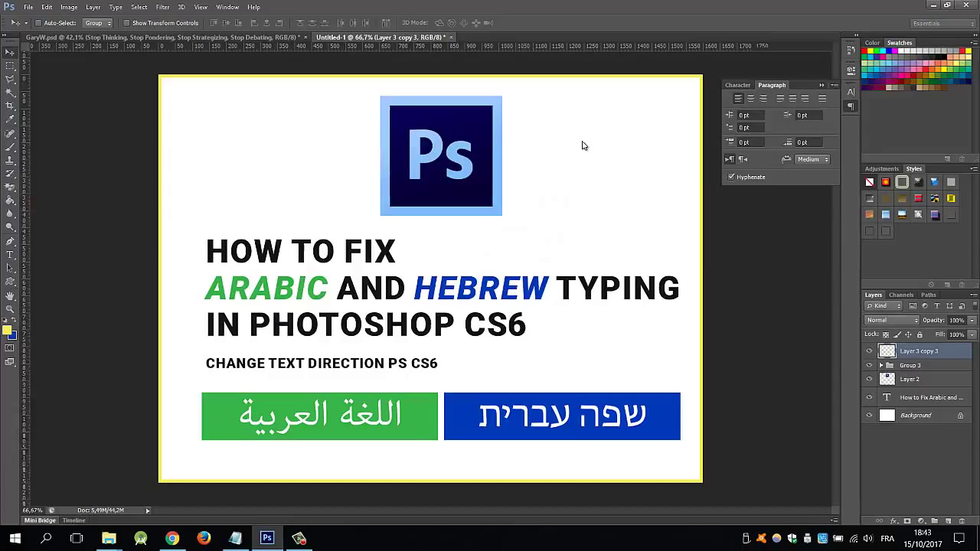The height and width of the screenshot is (551, 980).
Task: Select the Clone Stamp tool
Action: click(10, 159)
